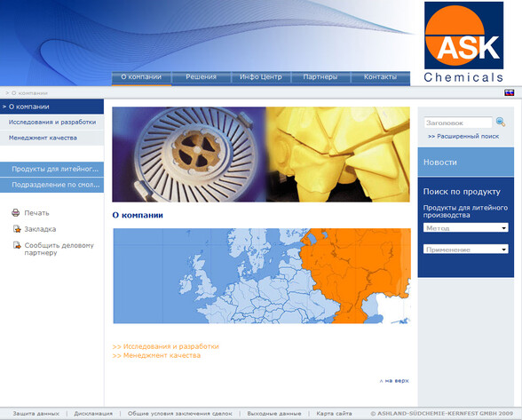This screenshot has width=522, height=420.
Task: Open the Решения navigation tab
Action: click(201, 77)
